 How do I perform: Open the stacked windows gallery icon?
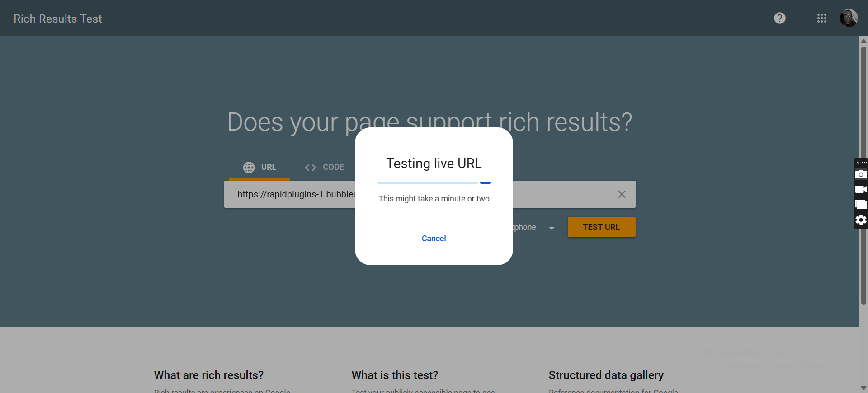[861, 205]
